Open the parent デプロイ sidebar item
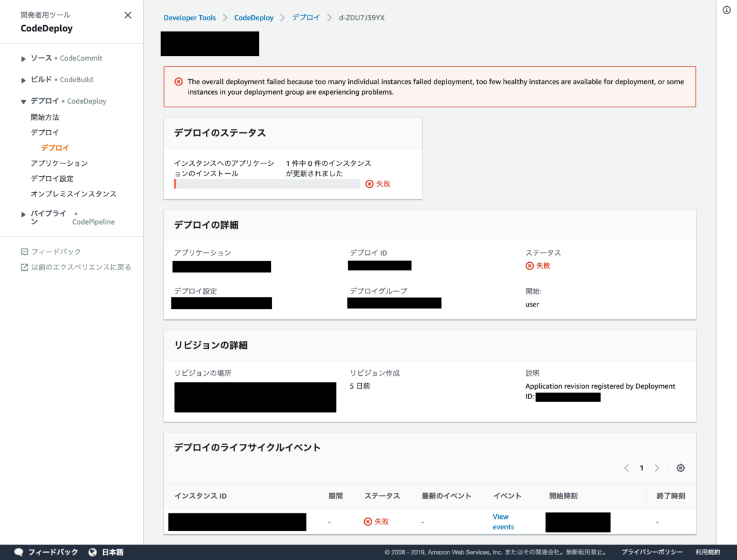Viewport: 737px width, 560px height. [x=45, y=133]
